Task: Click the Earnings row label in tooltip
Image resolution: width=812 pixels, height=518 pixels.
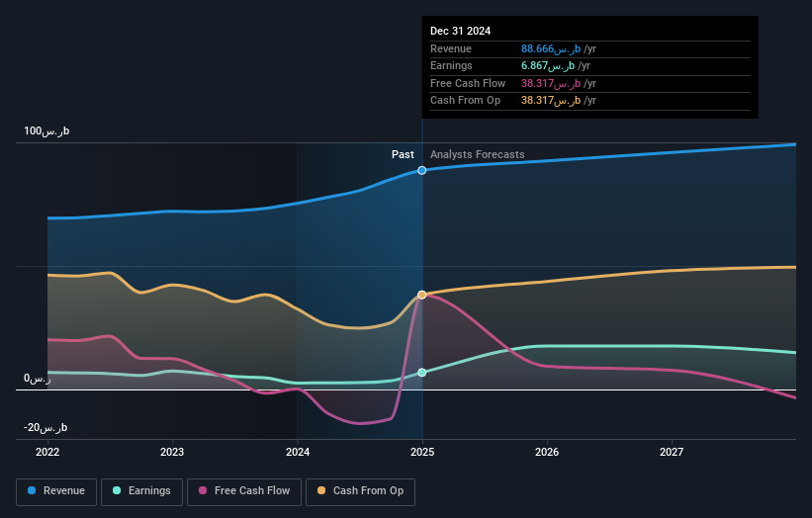Action: [451, 65]
